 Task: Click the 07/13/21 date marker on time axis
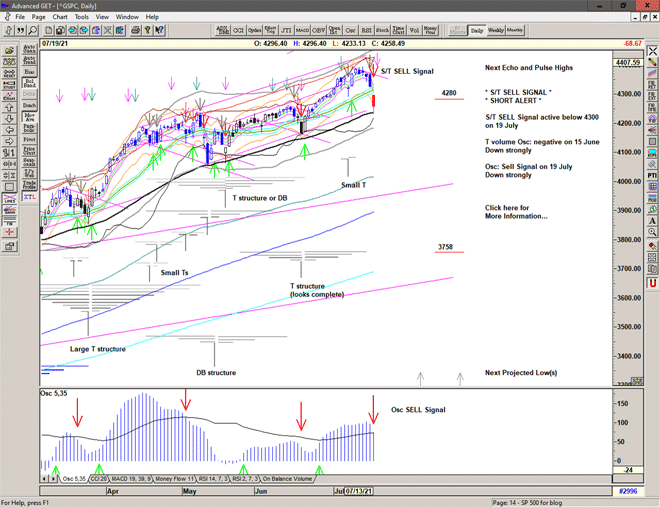[358, 491]
